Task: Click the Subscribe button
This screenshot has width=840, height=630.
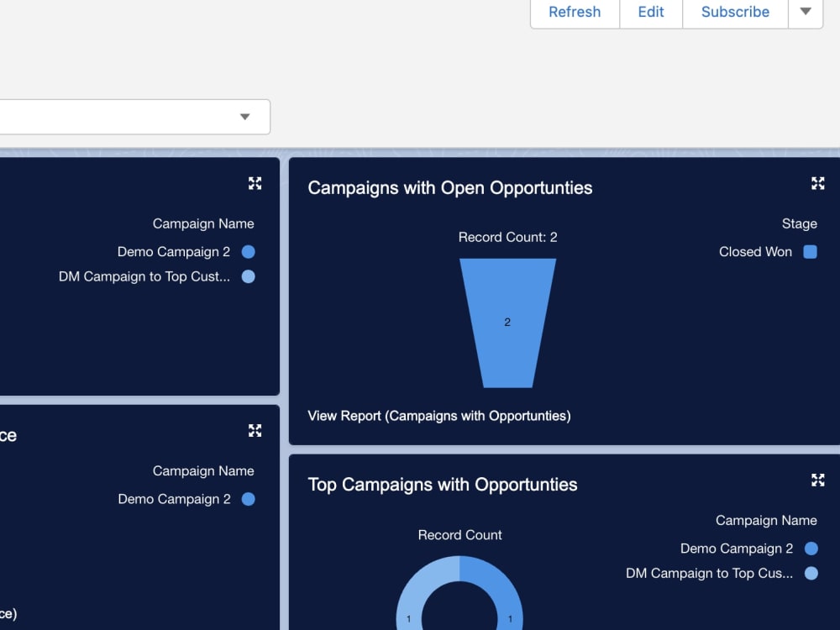Action: 735,12
